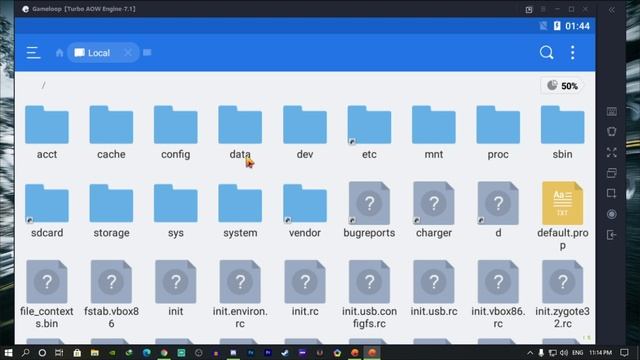Viewport: 640px width, 360px height.
Task: Select the charger file
Action: tap(433, 210)
